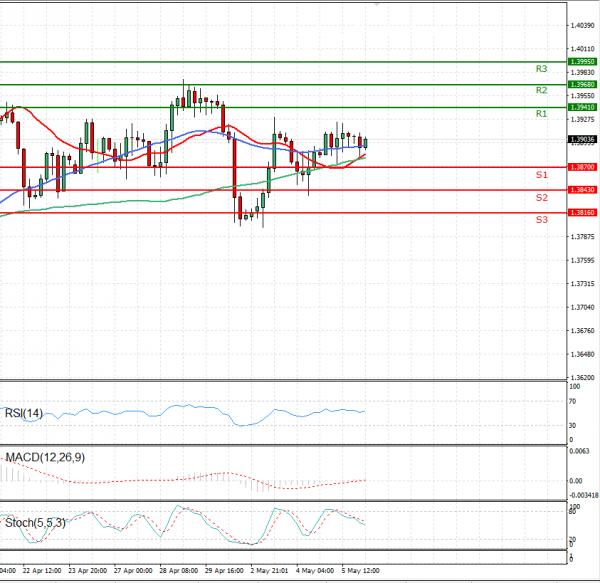The width and height of the screenshot is (600, 583).
Task: Select the S1 support label
Action: 541,175
